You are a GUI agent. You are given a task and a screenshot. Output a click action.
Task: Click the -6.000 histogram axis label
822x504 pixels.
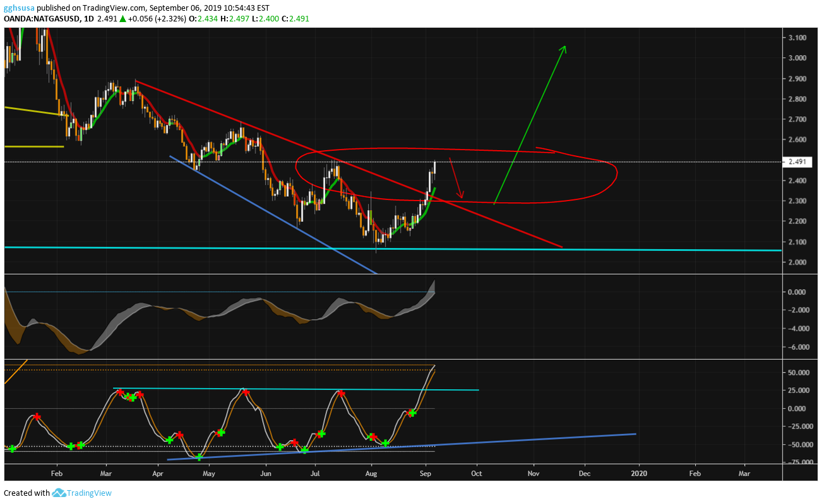pyautogui.click(x=798, y=348)
